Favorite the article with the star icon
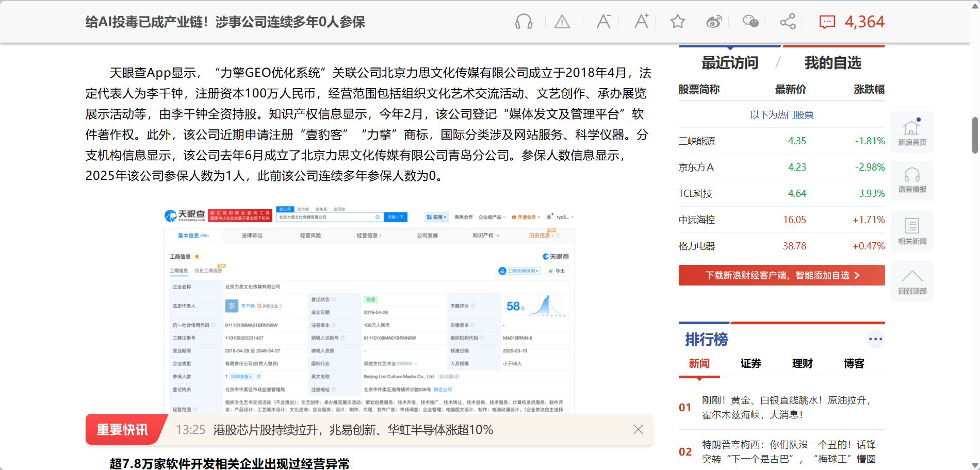The image size is (980, 470). coord(677,22)
